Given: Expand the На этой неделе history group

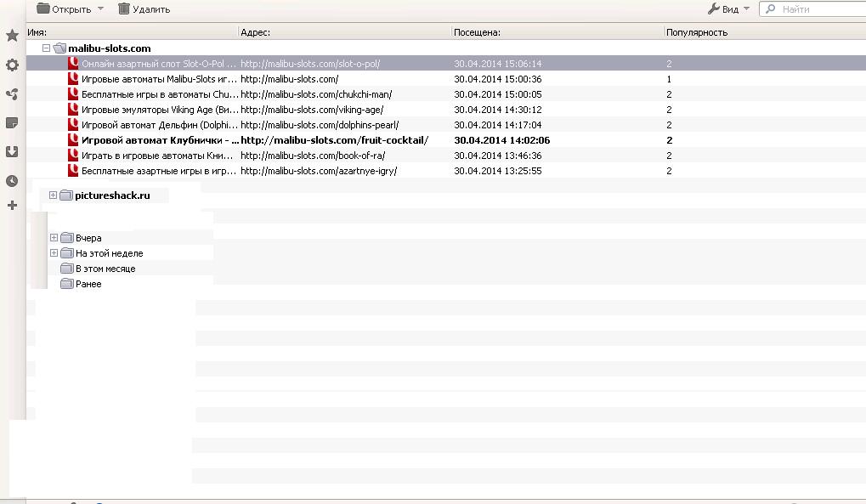Looking at the screenshot, I should (x=54, y=253).
